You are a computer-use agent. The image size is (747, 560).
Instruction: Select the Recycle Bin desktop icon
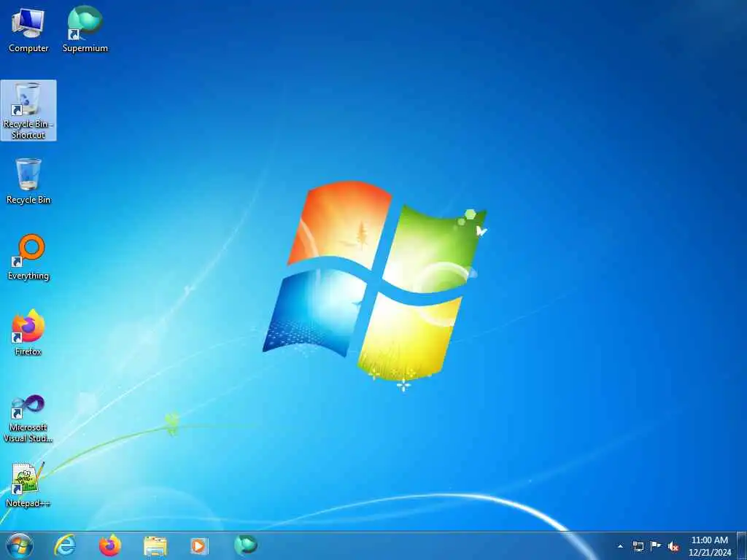pos(28,182)
